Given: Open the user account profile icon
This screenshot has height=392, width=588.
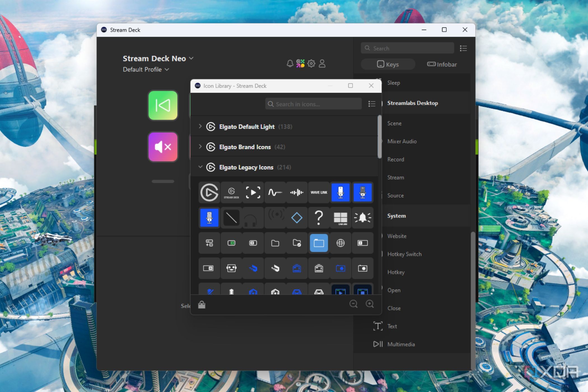Looking at the screenshot, I should pyautogui.click(x=322, y=64).
